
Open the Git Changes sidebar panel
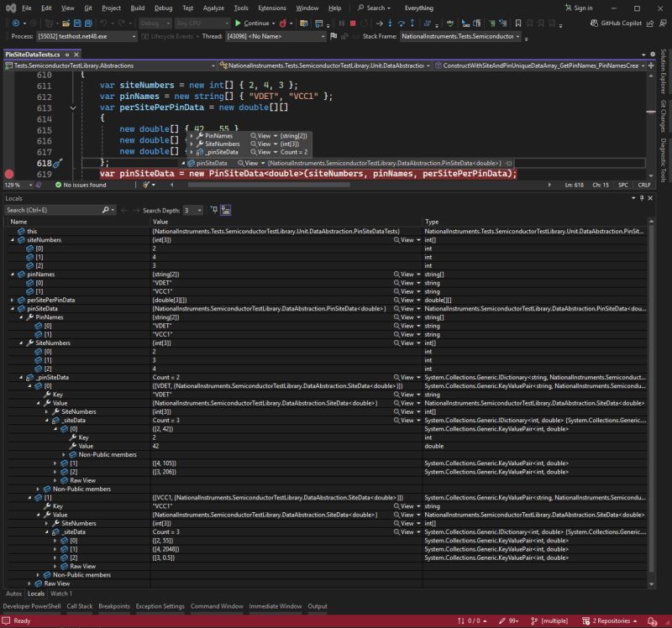tap(666, 112)
